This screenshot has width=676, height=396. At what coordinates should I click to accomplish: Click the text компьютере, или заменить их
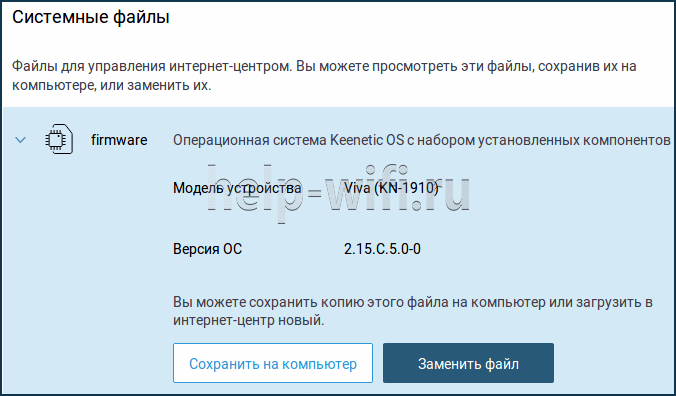(x=112, y=85)
